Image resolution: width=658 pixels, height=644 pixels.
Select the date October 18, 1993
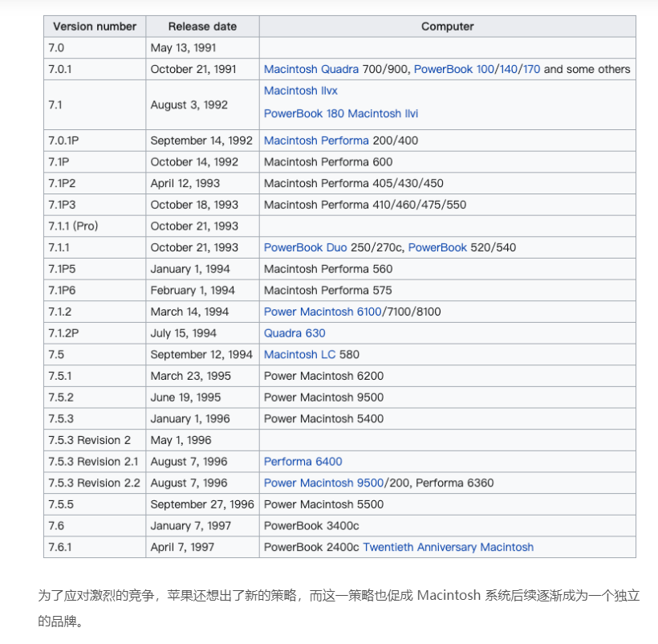tap(194, 205)
